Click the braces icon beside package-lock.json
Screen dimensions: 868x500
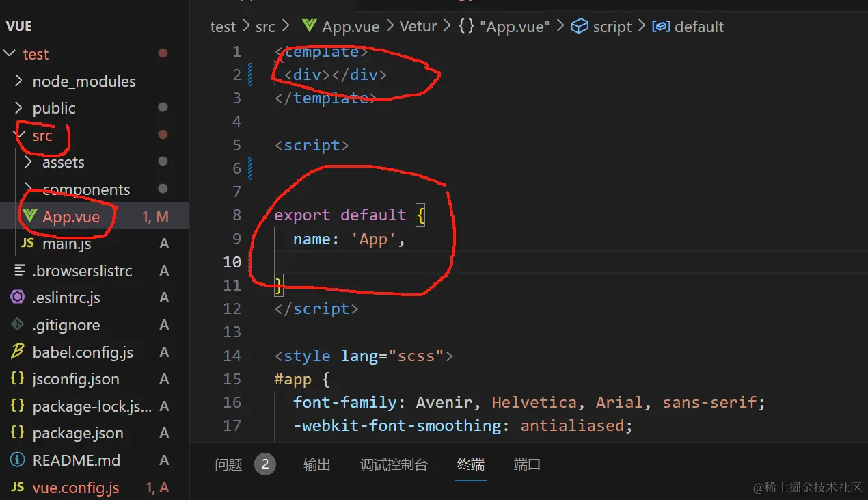[18, 406]
